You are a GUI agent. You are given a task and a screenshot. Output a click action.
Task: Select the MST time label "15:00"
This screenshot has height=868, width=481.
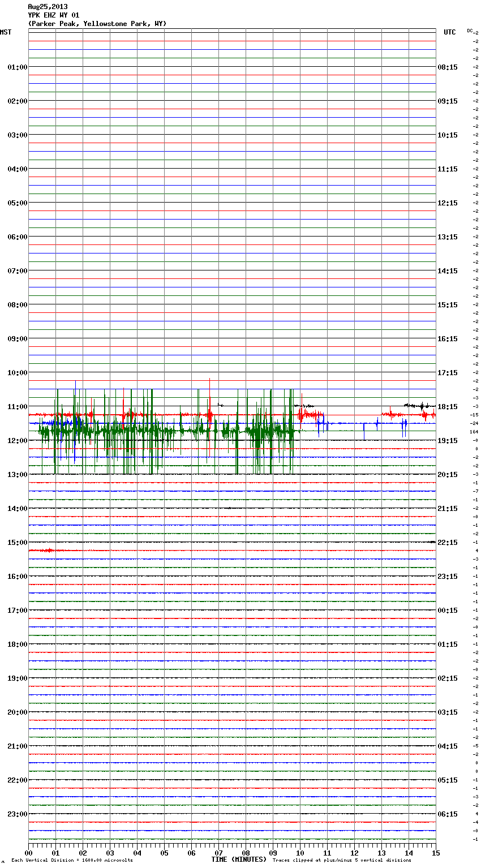click(18, 543)
